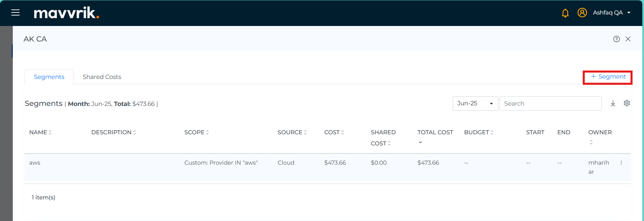Click the notifications bell icon
Screen dimensions: 644x221
click(x=565, y=13)
